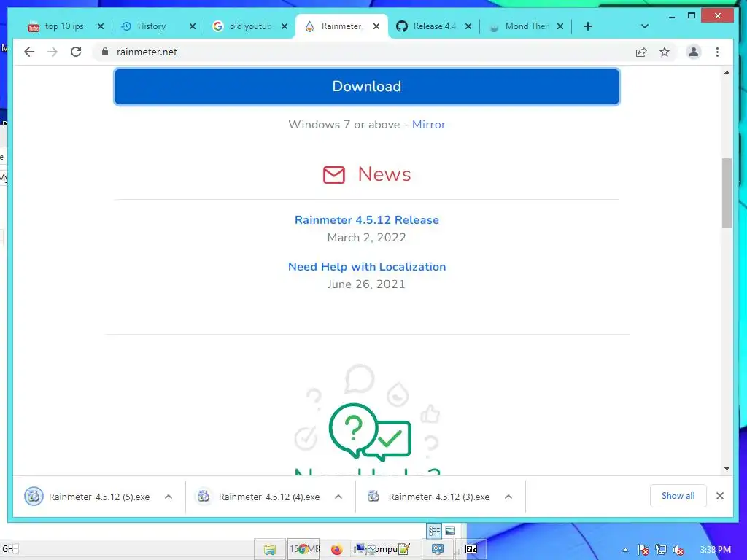Expand options for Rainmeter-4.5.12 (5).exe
This screenshot has width=747, height=560.
click(x=169, y=497)
